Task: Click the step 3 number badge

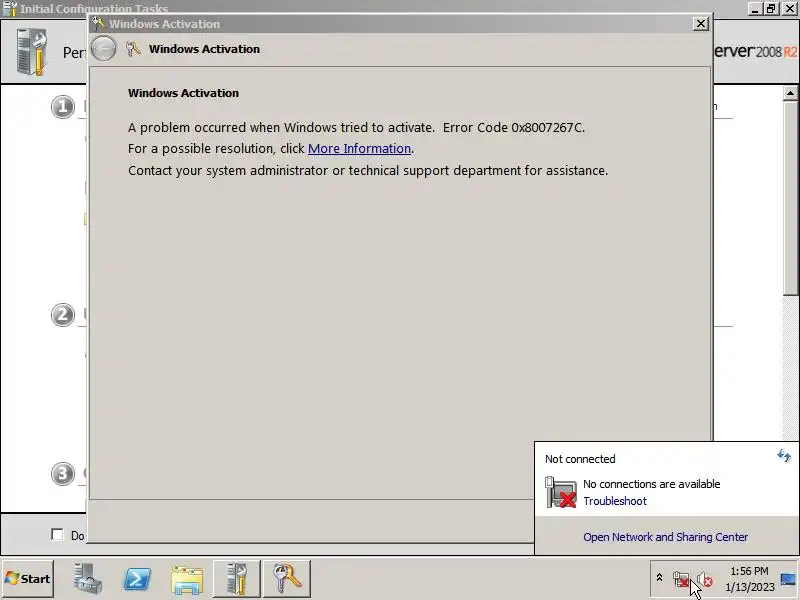Action: (62, 473)
